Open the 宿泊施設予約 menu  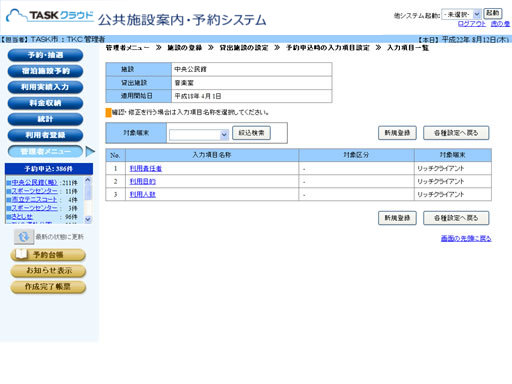(x=45, y=71)
